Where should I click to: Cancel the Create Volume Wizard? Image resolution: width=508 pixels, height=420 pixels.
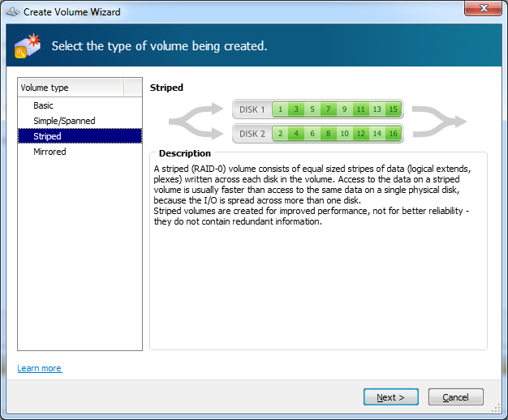click(x=455, y=397)
